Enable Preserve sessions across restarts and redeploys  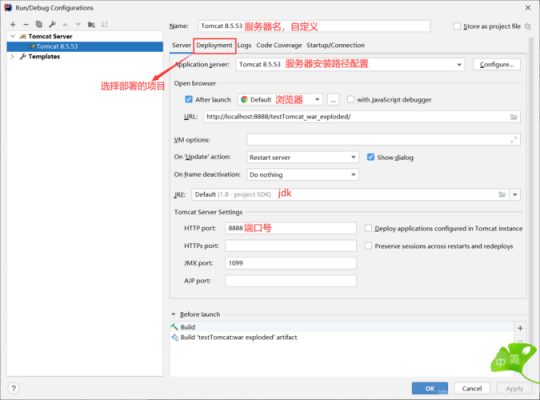(x=368, y=246)
